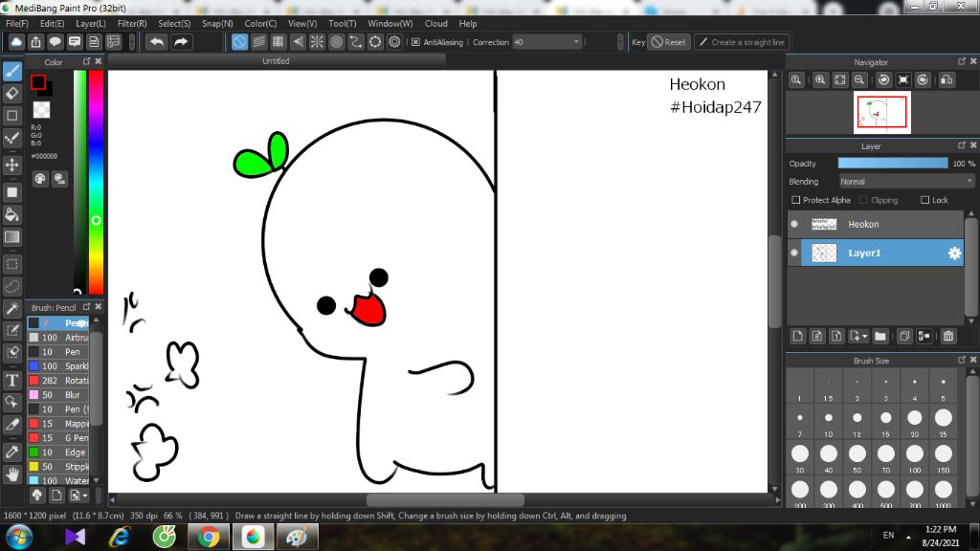Select the G Pen brush

point(58,438)
